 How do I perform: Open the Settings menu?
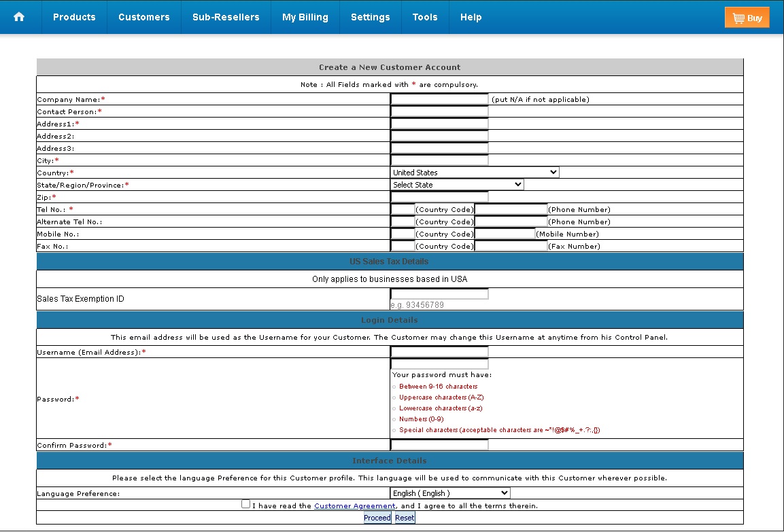(x=370, y=17)
